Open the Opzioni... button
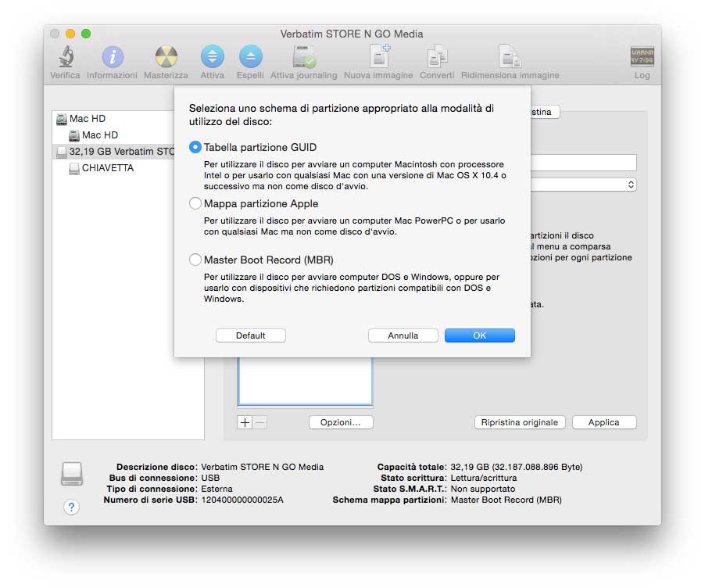This screenshot has height=588, width=705. (341, 422)
